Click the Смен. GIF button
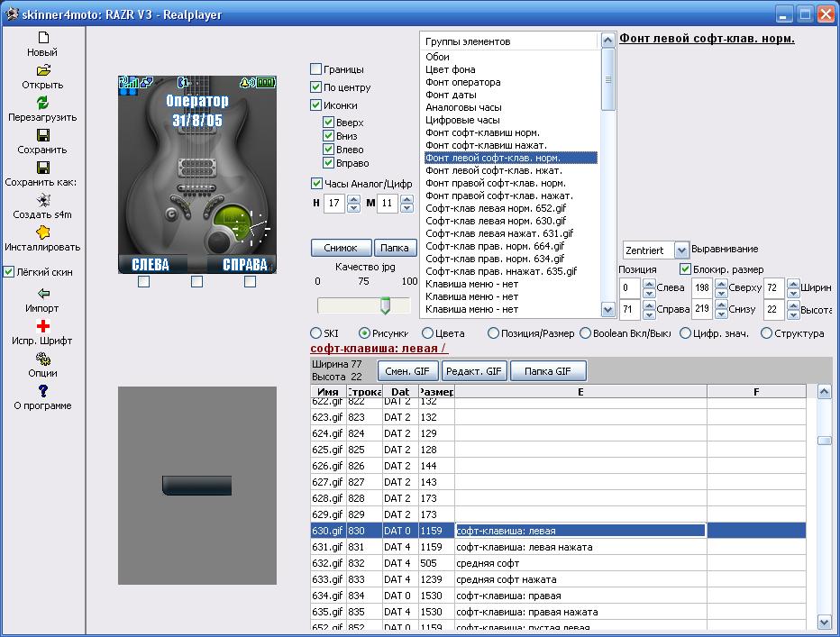840x637 pixels. coord(407,370)
